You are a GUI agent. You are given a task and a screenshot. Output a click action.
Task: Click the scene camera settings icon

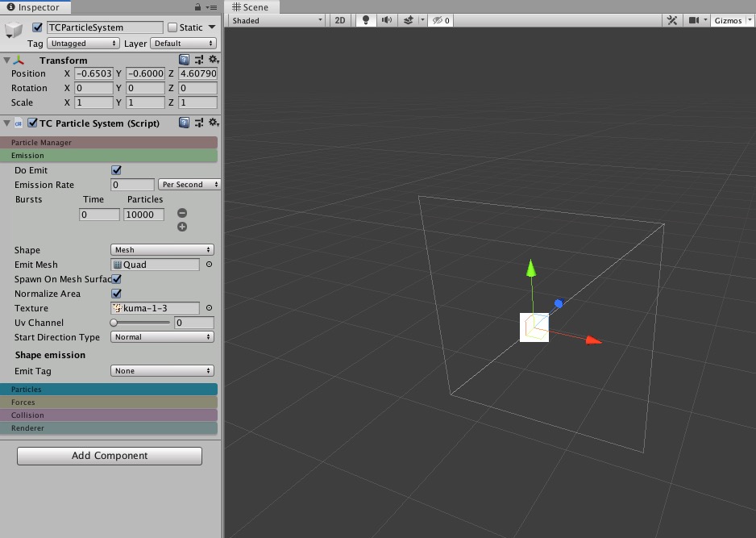pos(694,20)
